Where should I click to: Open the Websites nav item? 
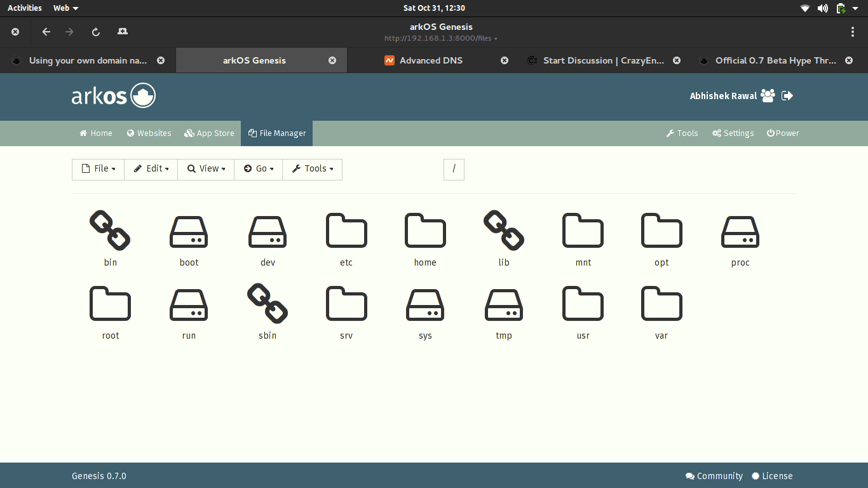[149, 133]
